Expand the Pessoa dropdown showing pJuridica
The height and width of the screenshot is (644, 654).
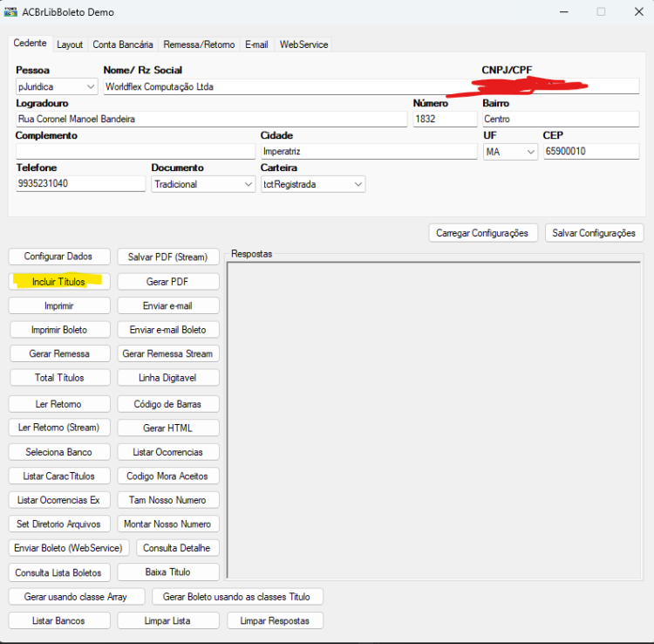click(57, 86)
